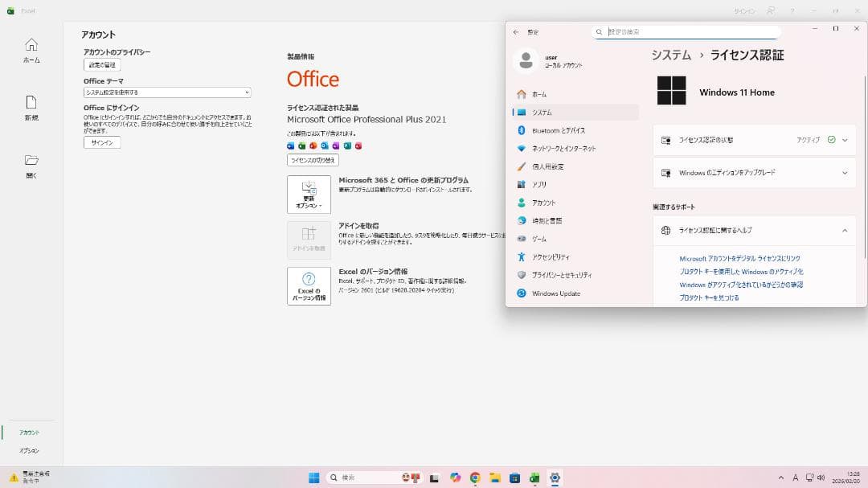Click the アドインを取得 add-ins icon
The height and width of the screenshot is (488, 868).
coord(308,239)
